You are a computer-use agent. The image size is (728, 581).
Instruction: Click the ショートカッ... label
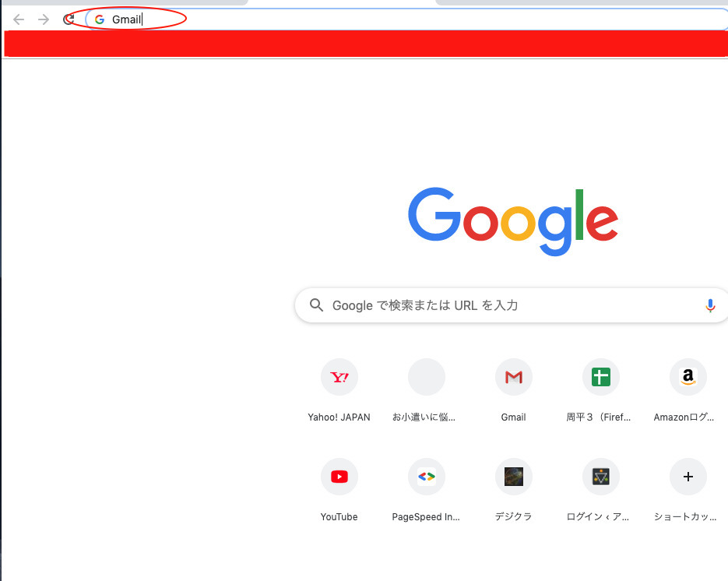tap(685, 516)
